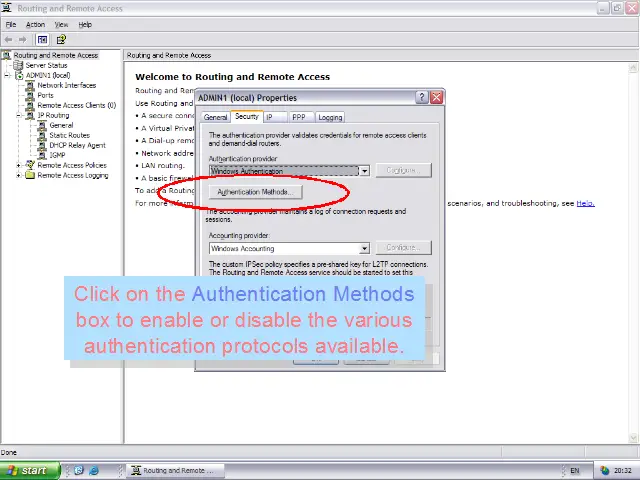Screen dimensions: 640x480
Task: Close the ADMIN1 (local) Properties dialog
Action: (436, 98)
